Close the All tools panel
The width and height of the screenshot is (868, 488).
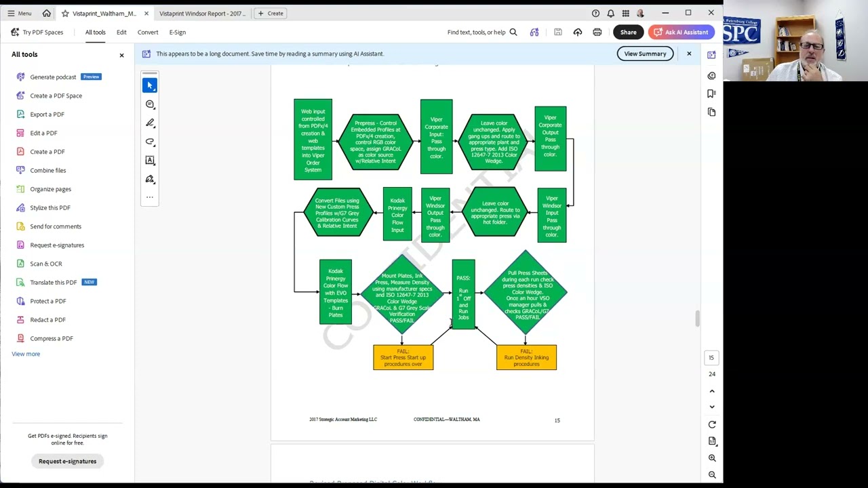121,55
